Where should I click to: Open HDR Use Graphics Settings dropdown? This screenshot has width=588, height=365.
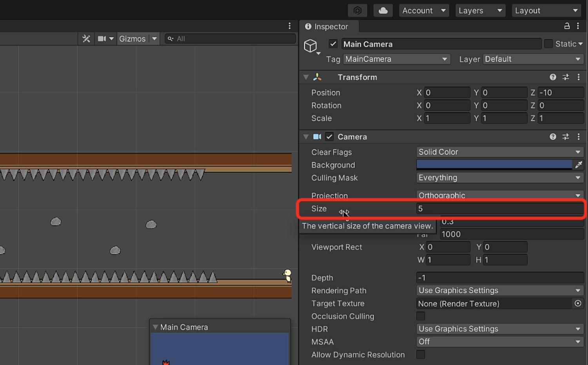[500, 329]
